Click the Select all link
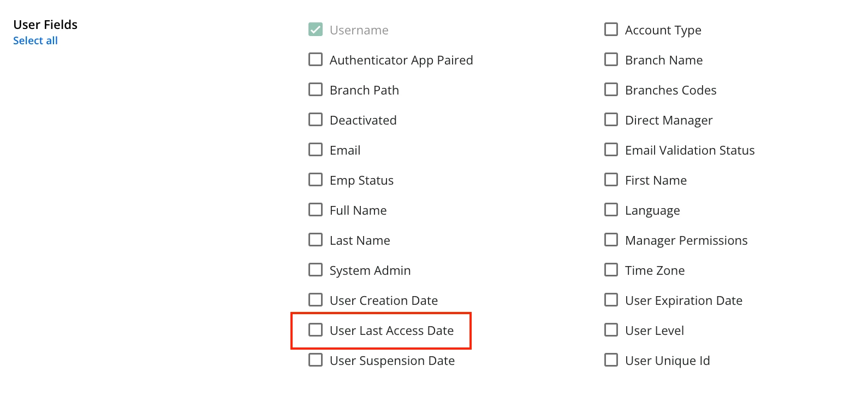This screenshot has width=868, height=401. [x=35, y=40]
